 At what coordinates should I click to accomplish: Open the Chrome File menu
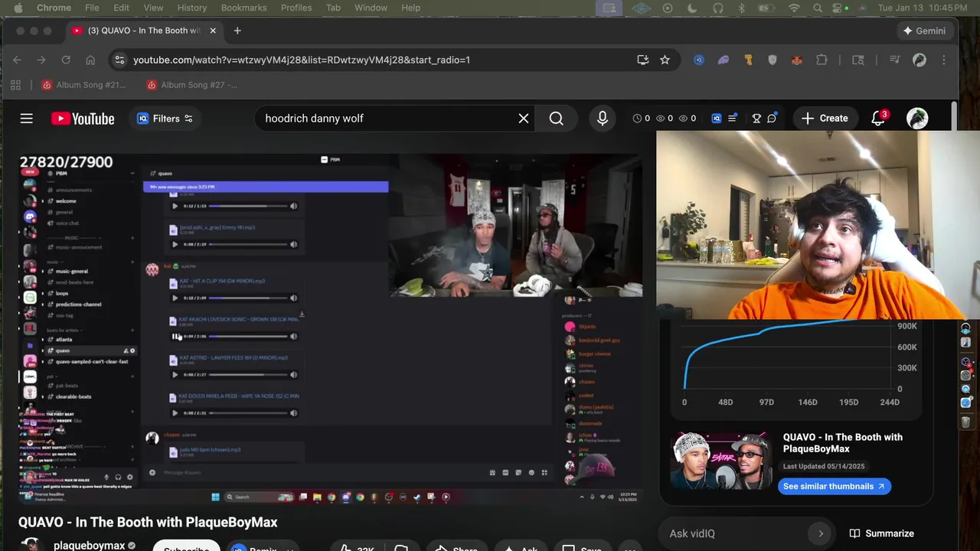pyautogui.click(x=92, y=8)
